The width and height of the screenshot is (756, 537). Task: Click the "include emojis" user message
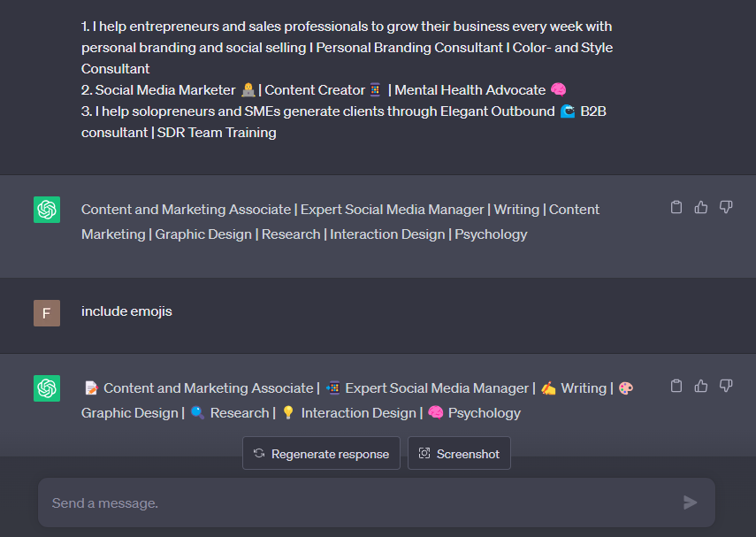point(126,311)
